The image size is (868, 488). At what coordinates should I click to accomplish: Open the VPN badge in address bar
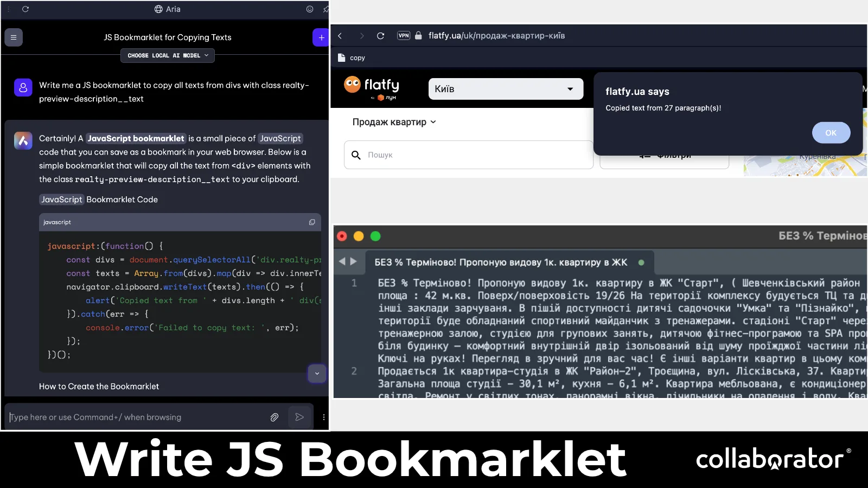click(x=404, y=36)
